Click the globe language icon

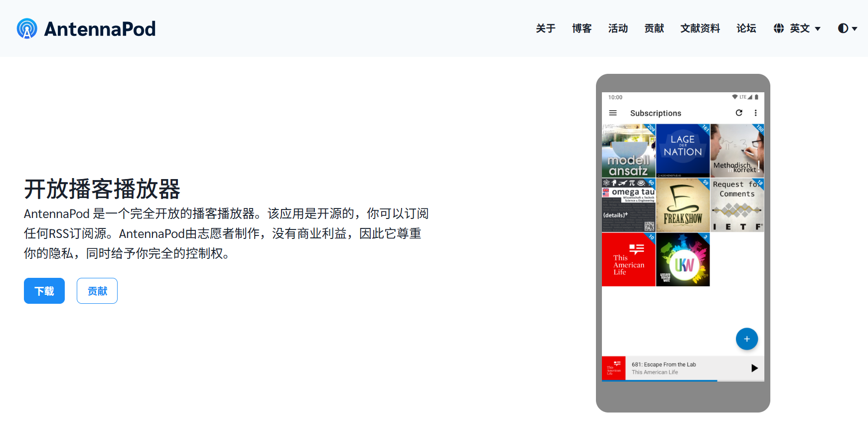779,28
